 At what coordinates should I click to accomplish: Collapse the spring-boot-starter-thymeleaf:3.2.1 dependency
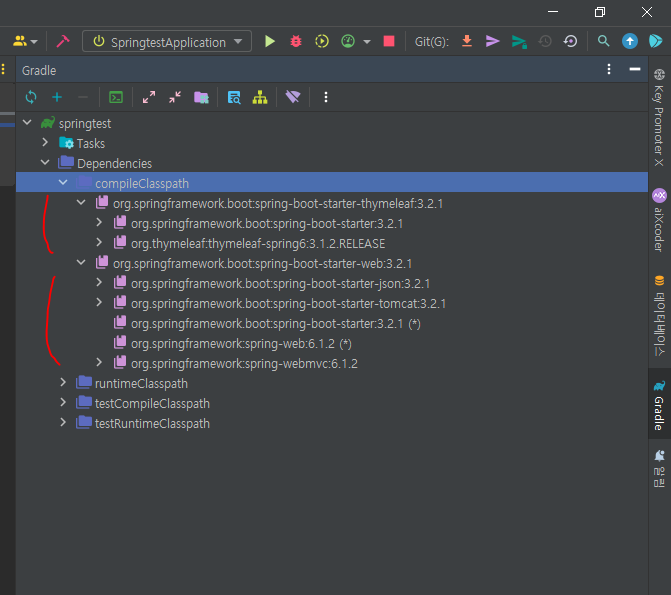(81, 202)
